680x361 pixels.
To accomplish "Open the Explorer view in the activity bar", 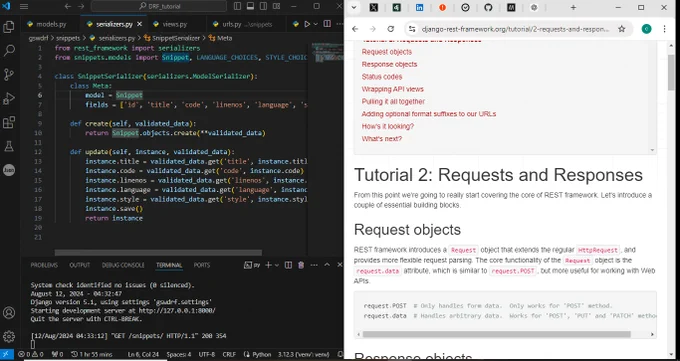I will (9, 27).
